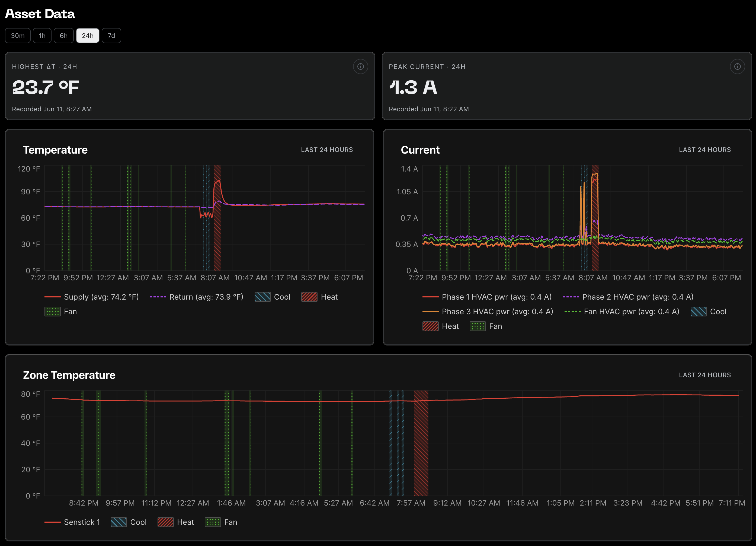
Task: Switch to the 6h time range
Action: coord(64,36)
